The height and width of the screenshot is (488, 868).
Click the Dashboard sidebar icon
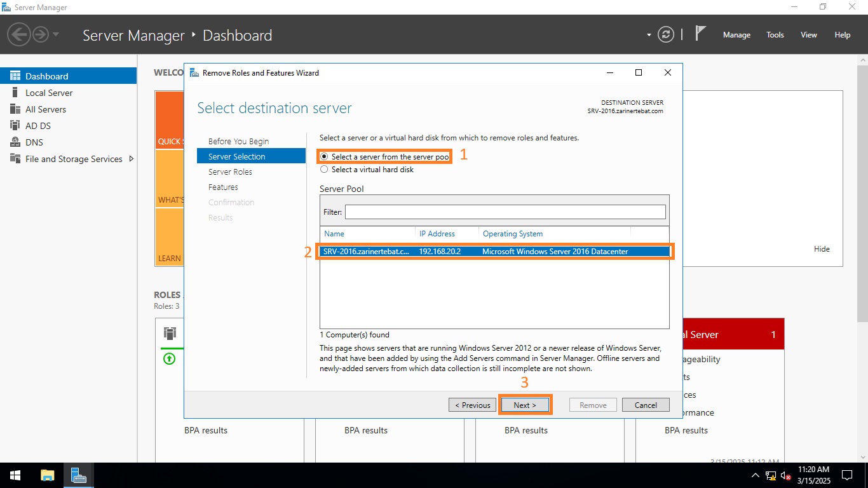[x=15, y=76]
